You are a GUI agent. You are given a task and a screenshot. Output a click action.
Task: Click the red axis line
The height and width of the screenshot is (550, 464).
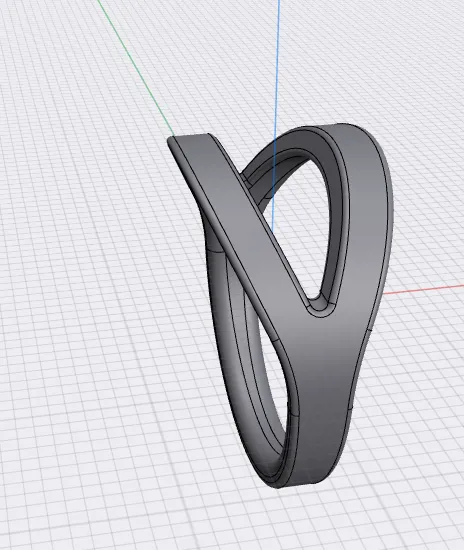coord(423,289)
